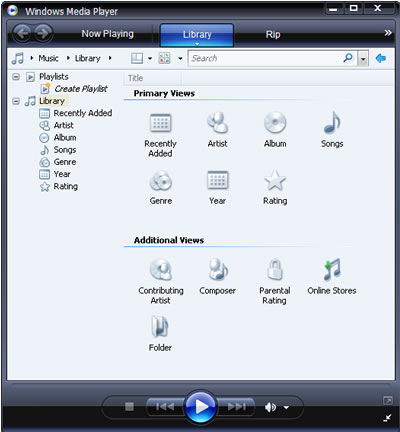Select Year in the navigation tree
This screenshot has height=432, width=400.
pyautogui.click(x=62, y=174)
